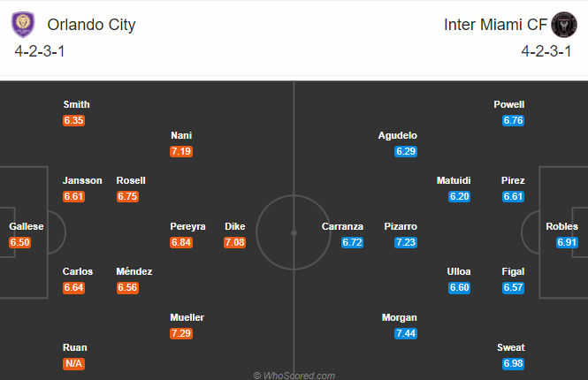This screenshot has height=380, width=588.
Task: Click Powell's 6.76 rating badge
Action: click(513, 120)
